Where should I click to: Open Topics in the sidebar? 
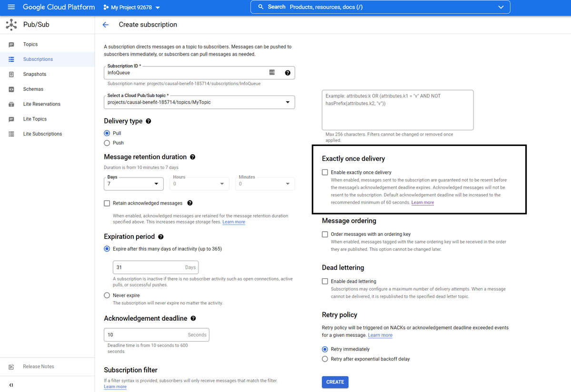coord(30,44)
